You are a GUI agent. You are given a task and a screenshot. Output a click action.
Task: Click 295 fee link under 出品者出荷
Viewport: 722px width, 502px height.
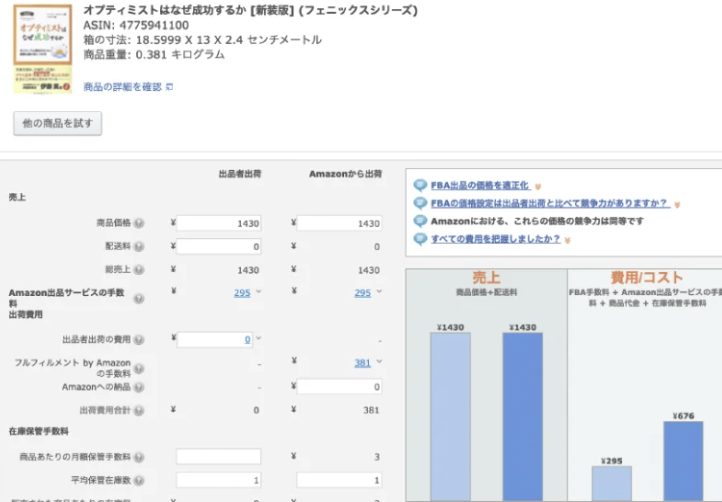(x=242, y=293)
